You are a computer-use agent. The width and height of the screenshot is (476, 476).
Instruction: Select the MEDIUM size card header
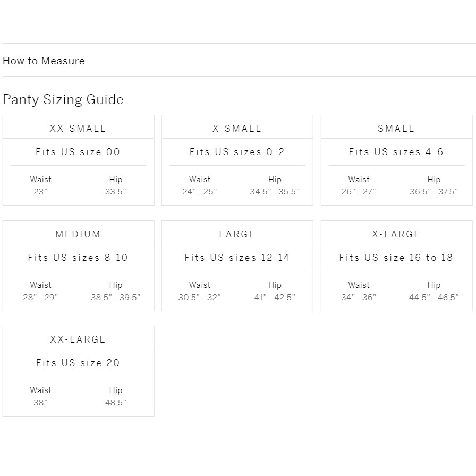78,234
